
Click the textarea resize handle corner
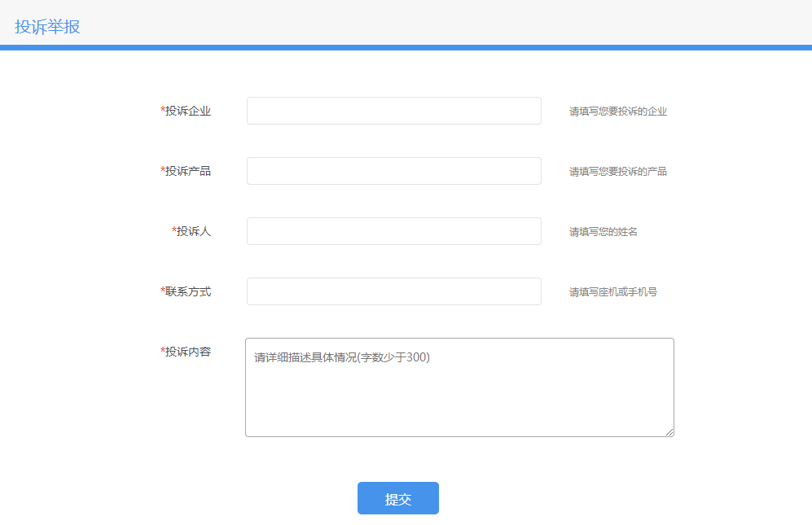point(669,432)
